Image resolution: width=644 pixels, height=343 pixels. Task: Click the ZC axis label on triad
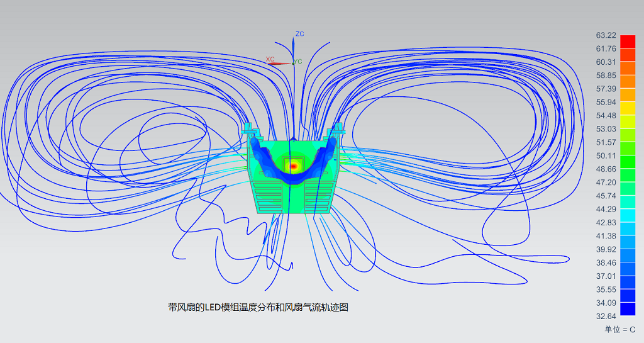[x=299, y=34]
